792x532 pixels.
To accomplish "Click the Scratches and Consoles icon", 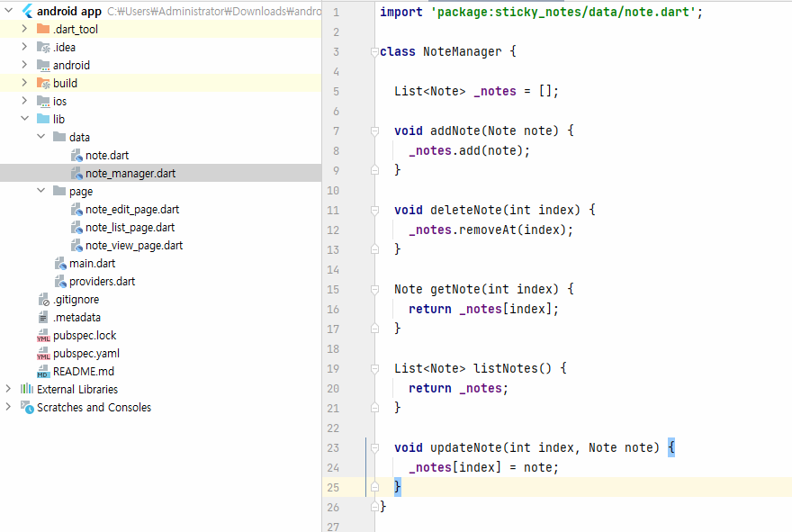I will pyautogui.click(x=27, y=408).
